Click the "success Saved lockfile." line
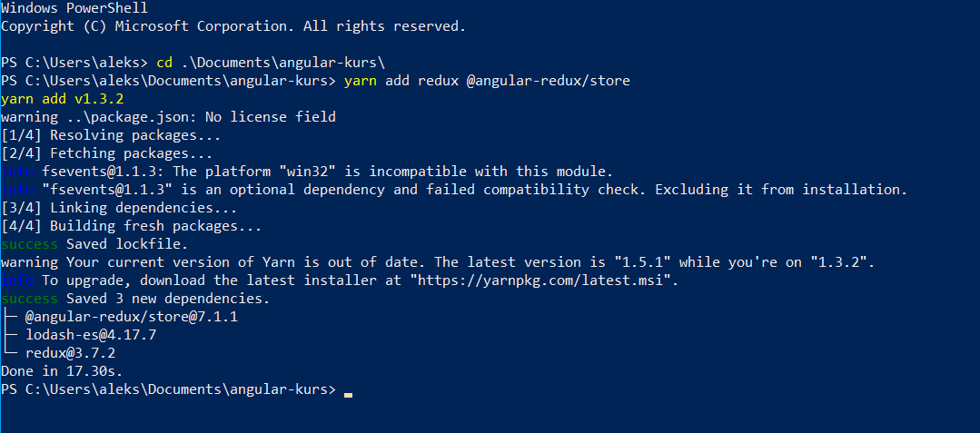The image size is (980, 433). point(94,244)
